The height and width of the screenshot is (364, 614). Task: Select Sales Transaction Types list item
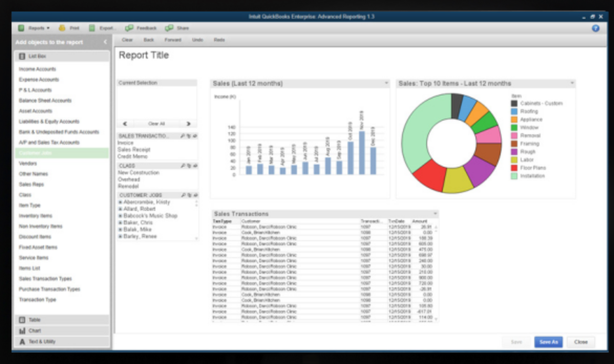click(x=46, y=279)
